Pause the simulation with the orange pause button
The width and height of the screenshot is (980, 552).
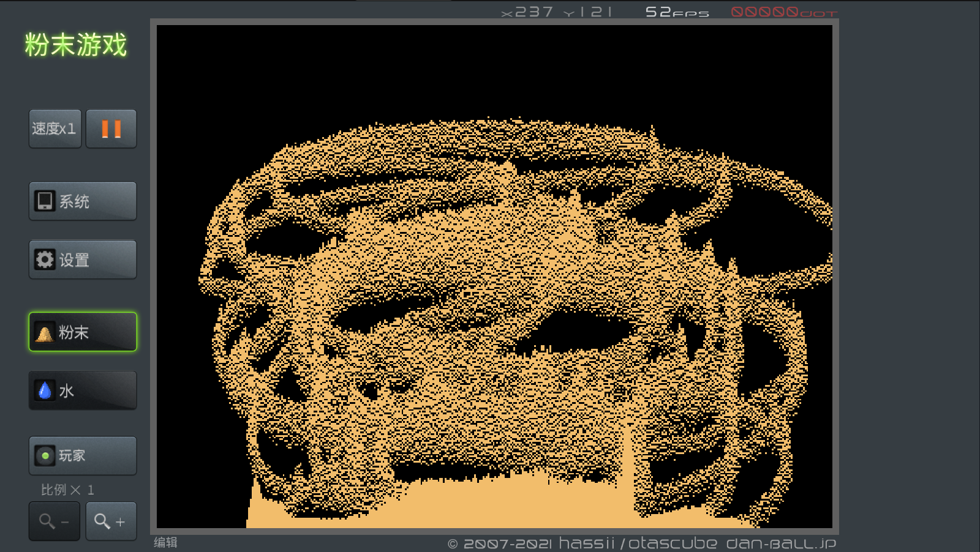click(x=111, y=129)
